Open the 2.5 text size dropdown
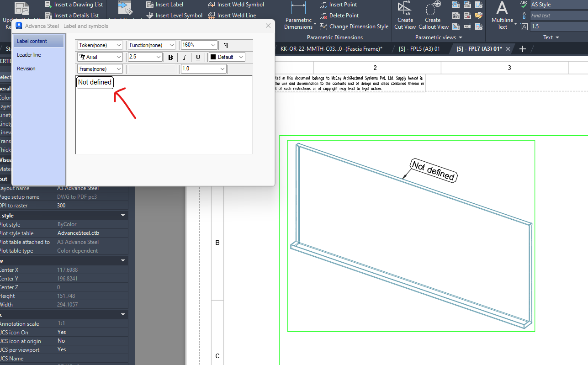The width and height of the screenshot is (588, 365). (145, 57)
